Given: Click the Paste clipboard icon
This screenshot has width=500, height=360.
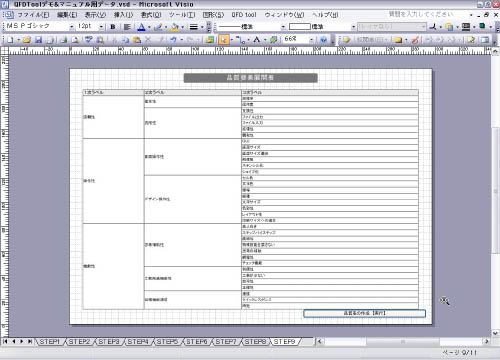Looking at the screenshot, I should (137, 40).
